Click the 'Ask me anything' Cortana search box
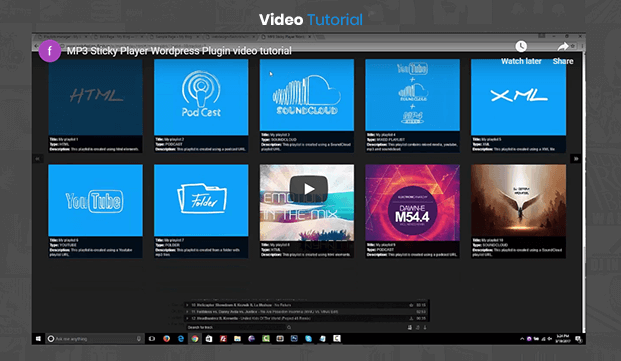The image size is (621, 361). pyautogui.click(x=95, y=339)
